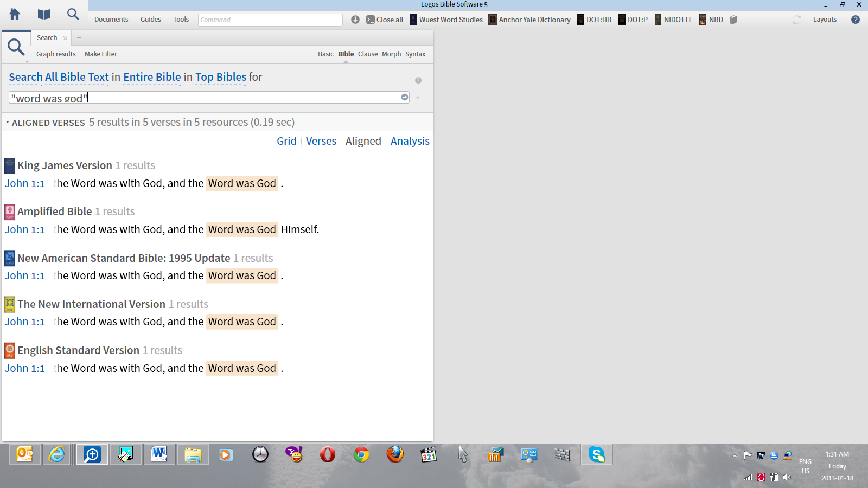Open John 1:1 in New International Version
868x488 pixels.
click(x=25, y=322)
